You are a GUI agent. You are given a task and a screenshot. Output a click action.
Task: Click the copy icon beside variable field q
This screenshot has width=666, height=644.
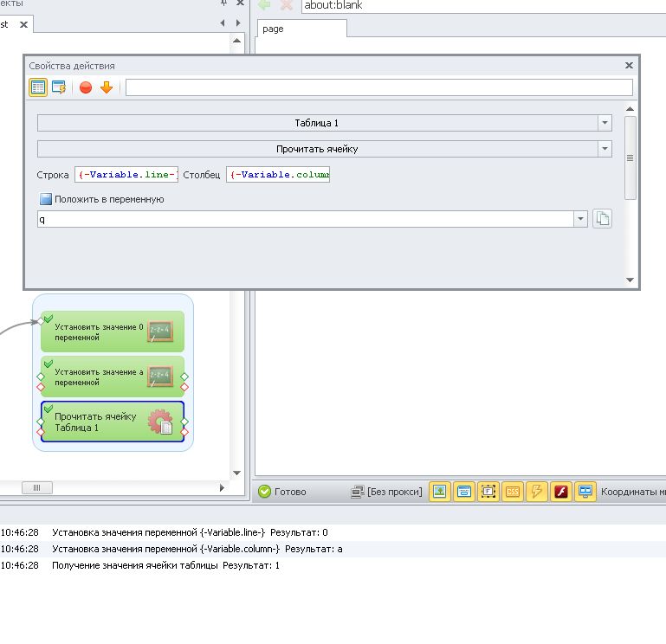pos(602,219)
